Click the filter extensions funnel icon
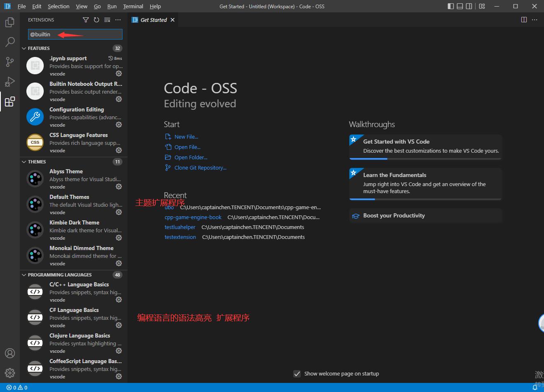The height and width of the screenshot is (392, 544). [86, 20]
